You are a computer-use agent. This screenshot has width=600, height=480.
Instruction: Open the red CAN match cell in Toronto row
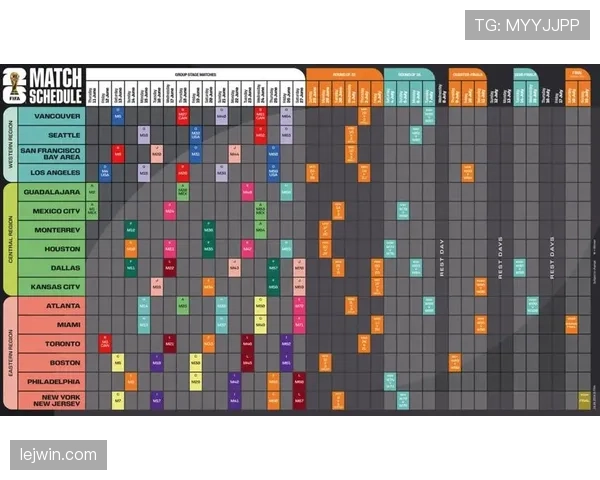pyautogui.click(x=105, y=344)
